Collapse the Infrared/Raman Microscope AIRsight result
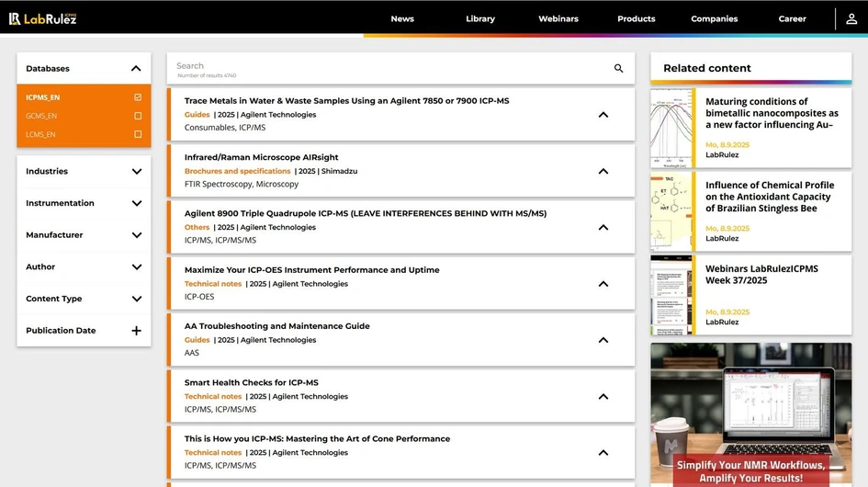 pos(603,171)
